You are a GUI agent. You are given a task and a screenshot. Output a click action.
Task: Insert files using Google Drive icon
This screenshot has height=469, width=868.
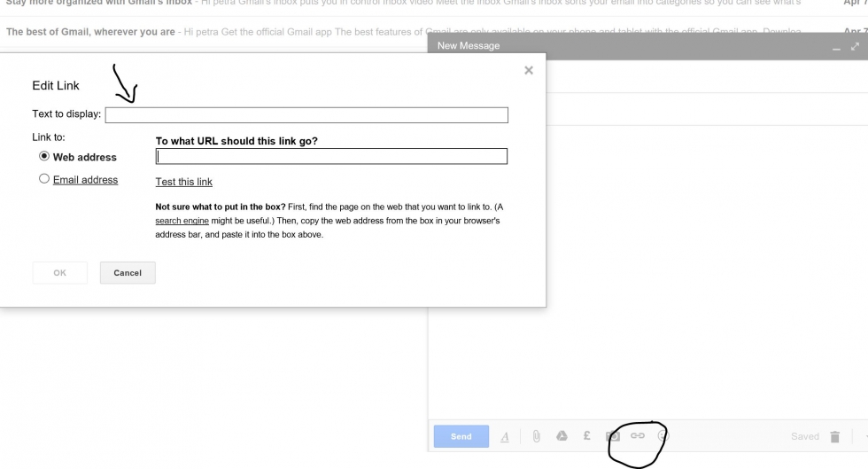pos(562,435)
